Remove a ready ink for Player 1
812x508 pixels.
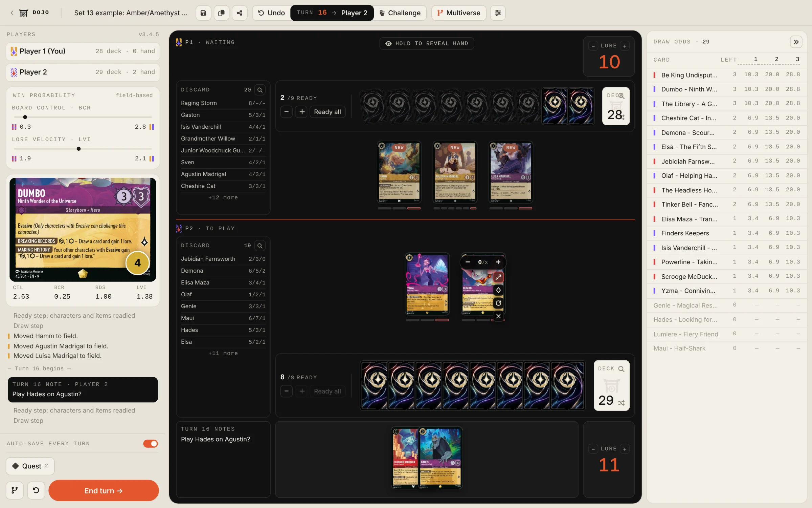[287, 112]
